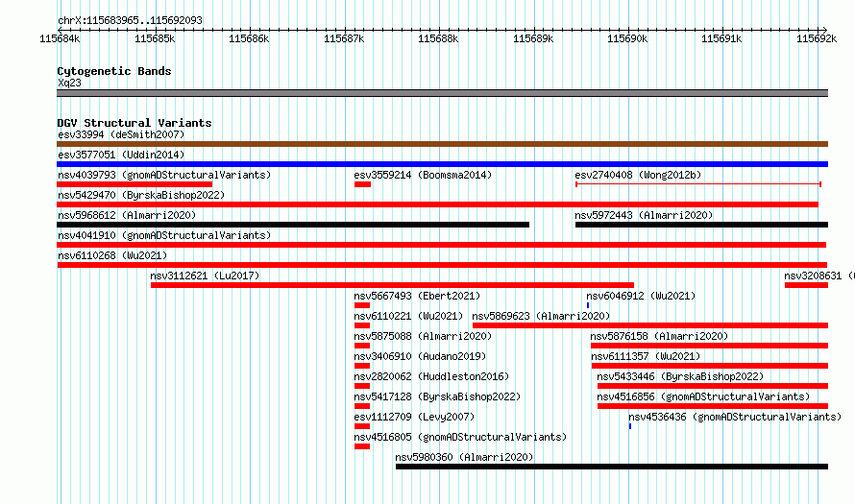Click the nsv5876158 (Almarri2020) label
Screen dimensions: 855x504
[x=659, y=336]
